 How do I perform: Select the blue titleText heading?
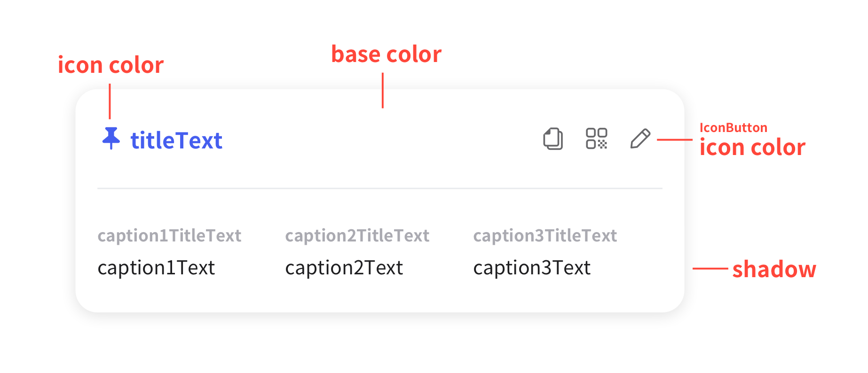point(176,140)
